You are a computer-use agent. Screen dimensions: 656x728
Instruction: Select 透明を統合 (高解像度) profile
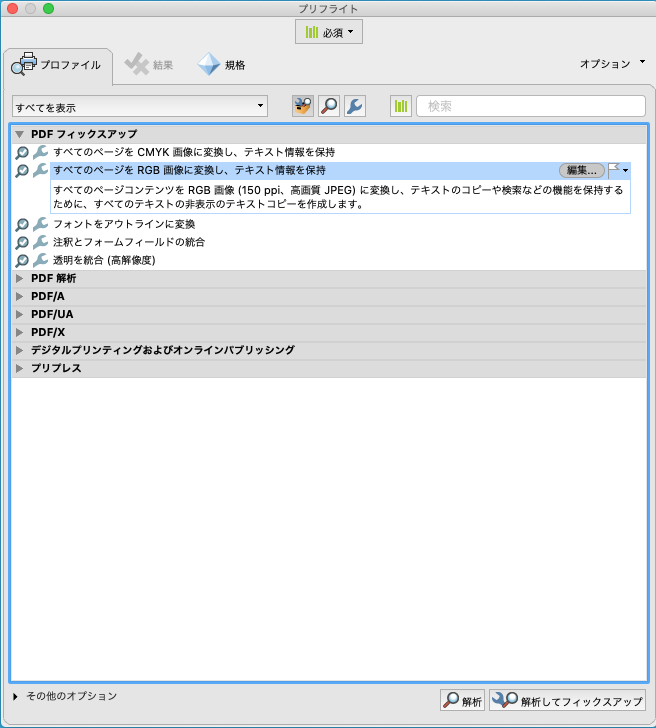coord(104,260)
